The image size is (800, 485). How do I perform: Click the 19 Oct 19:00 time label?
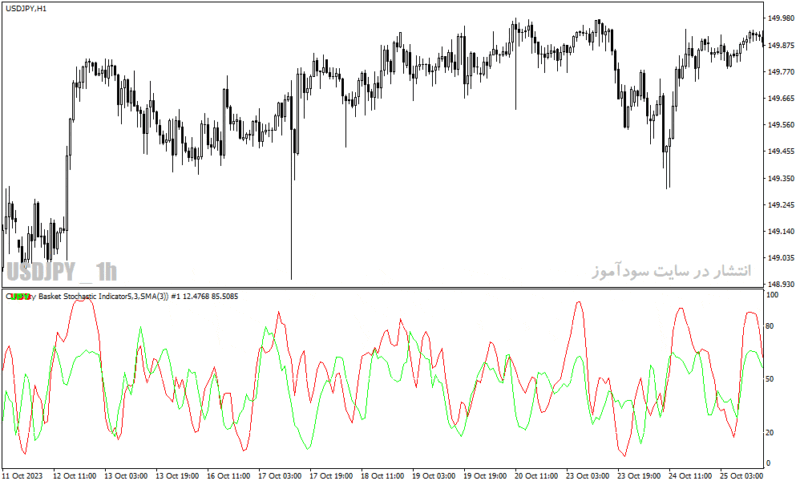pyautogui.click(x=485, y=476)
